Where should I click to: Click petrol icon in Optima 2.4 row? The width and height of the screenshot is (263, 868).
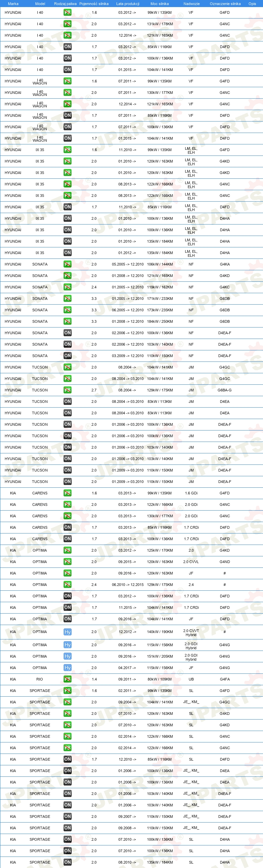(x=67, y=585)
